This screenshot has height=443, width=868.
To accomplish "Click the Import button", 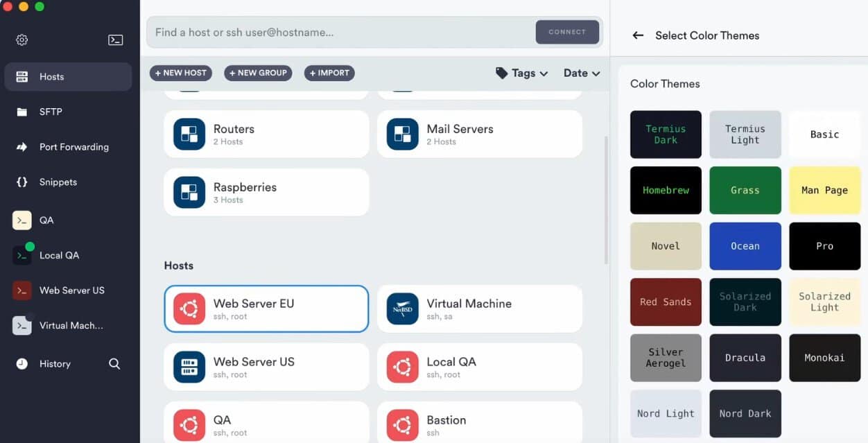I will point(329,73).
